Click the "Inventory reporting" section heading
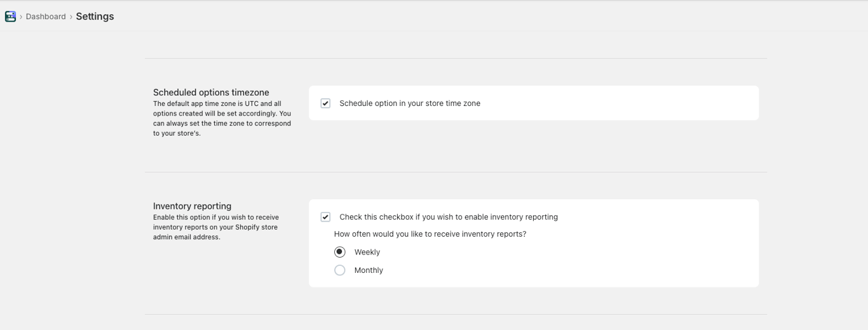This screenshot has height=330, width=868. [x=192, y=206]
